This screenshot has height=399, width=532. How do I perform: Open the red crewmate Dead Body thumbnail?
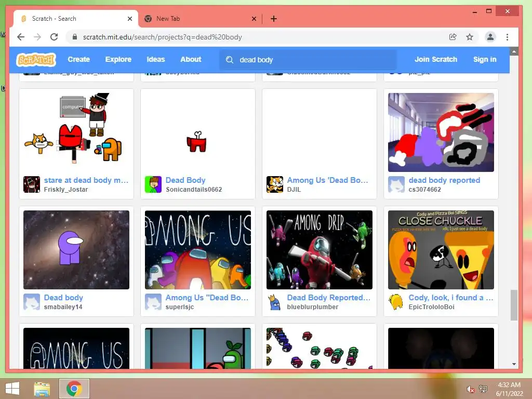coord(198,132)
